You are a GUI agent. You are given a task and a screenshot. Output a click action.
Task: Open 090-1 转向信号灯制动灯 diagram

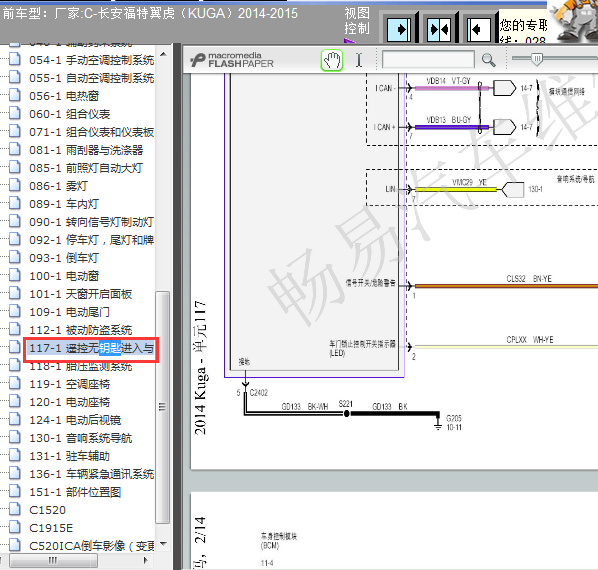(92, 222)
